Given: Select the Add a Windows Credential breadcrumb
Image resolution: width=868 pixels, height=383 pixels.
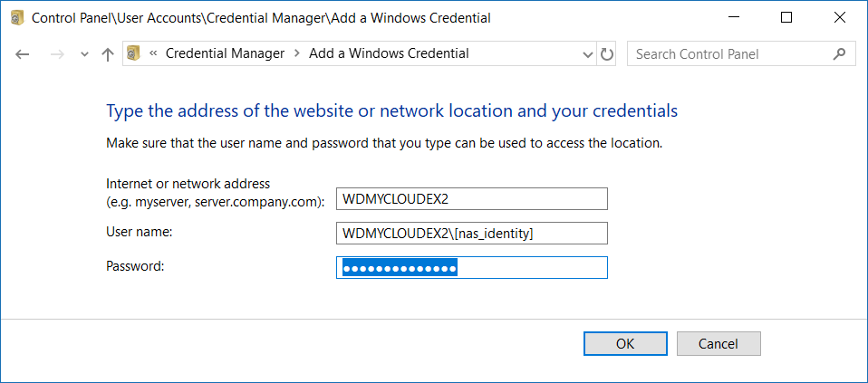Looking at the screenshot, I should (x=389, y=53).
